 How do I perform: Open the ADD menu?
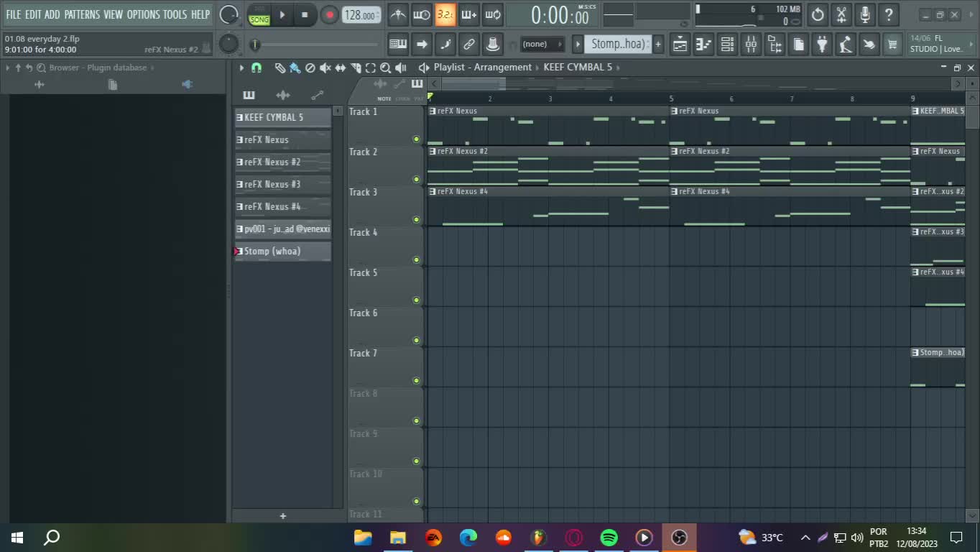tap(52, 14)
